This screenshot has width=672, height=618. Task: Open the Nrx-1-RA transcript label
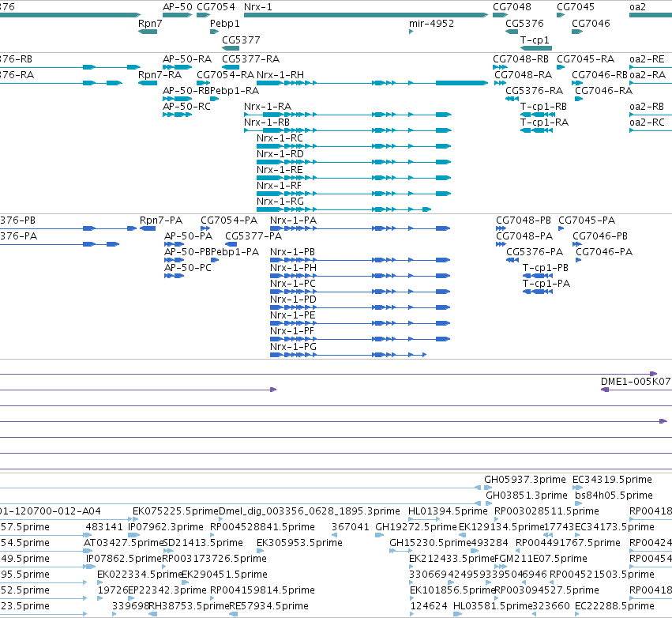point(268,107)
